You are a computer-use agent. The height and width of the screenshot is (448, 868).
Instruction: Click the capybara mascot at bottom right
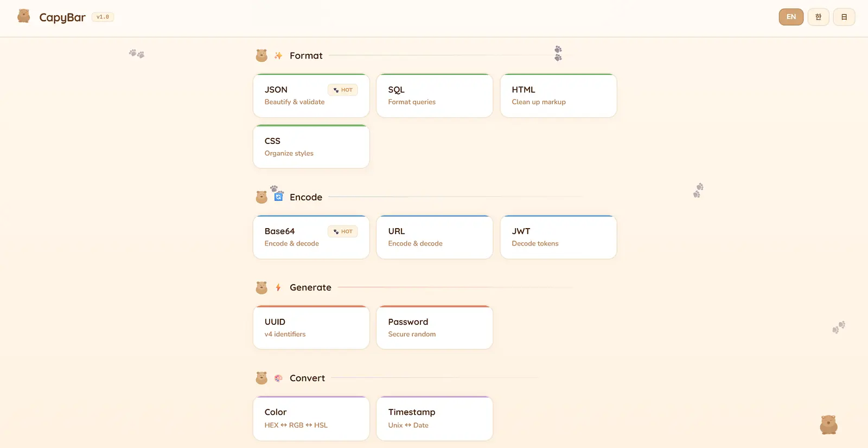(828, 425)
